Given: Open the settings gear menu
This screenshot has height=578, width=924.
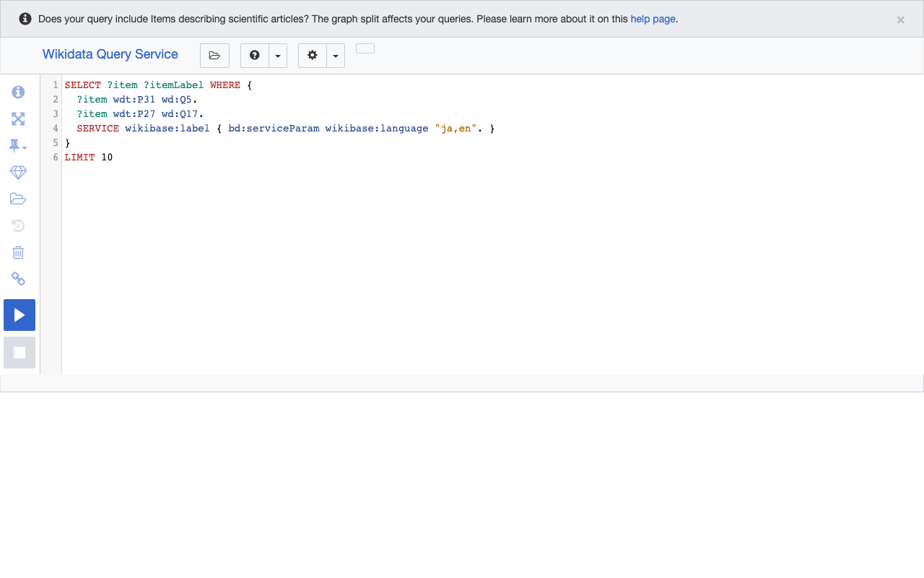Looking at the screenshot, I should pyautogui.click(x=312, y=55).
